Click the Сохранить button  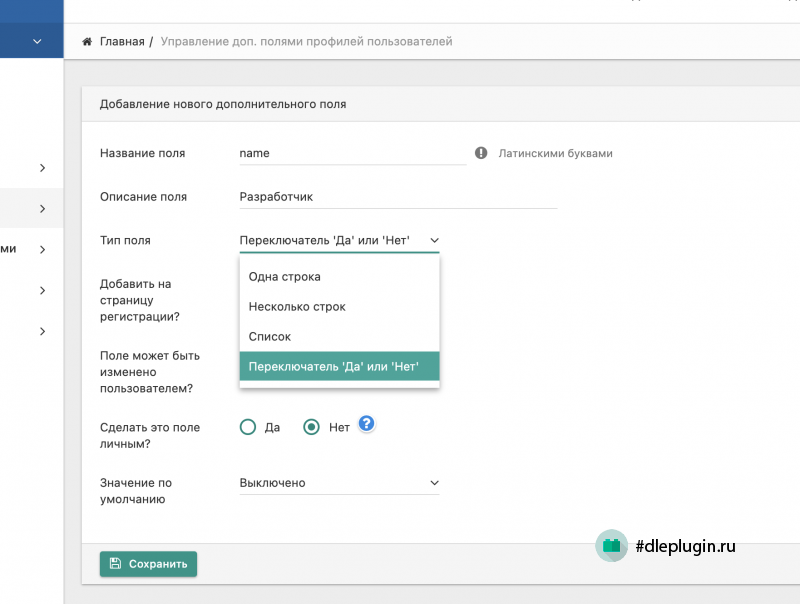(x=148, y=564)
